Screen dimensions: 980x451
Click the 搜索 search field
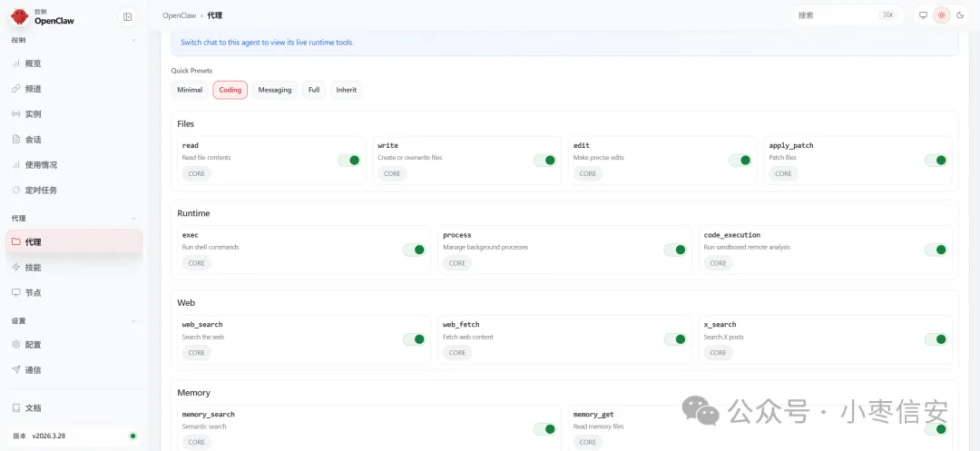tap(848, 15)
